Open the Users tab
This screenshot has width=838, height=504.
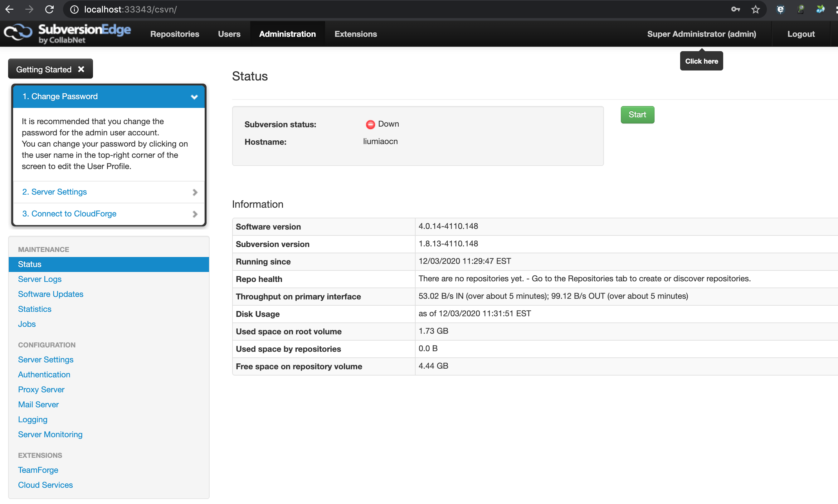click(229, 34)
